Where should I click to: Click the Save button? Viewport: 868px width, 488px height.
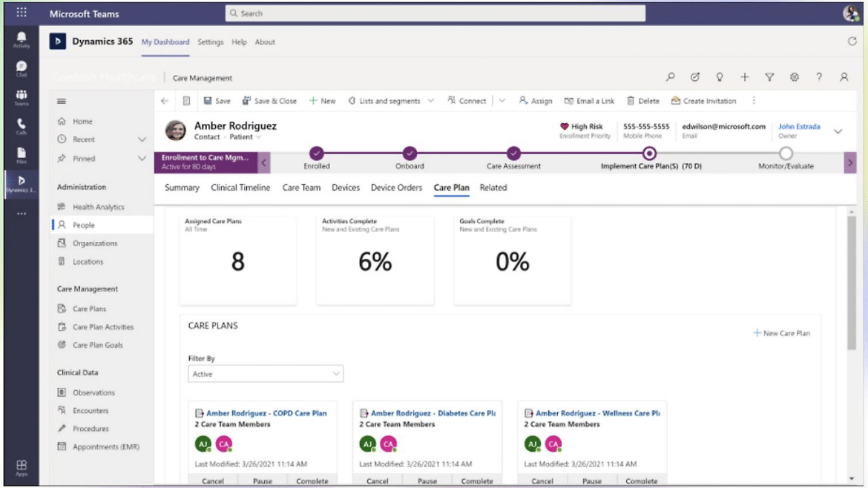click(217, 101)
